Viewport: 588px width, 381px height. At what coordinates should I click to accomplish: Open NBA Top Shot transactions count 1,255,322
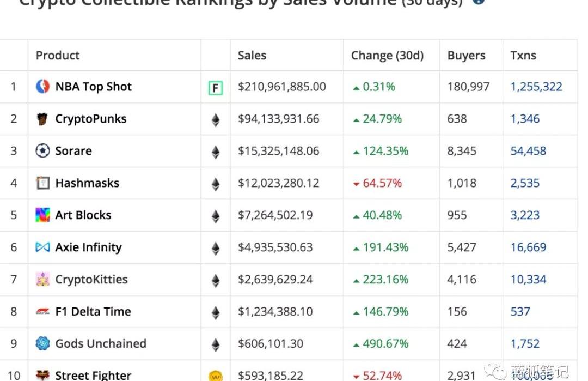(536, 87)
